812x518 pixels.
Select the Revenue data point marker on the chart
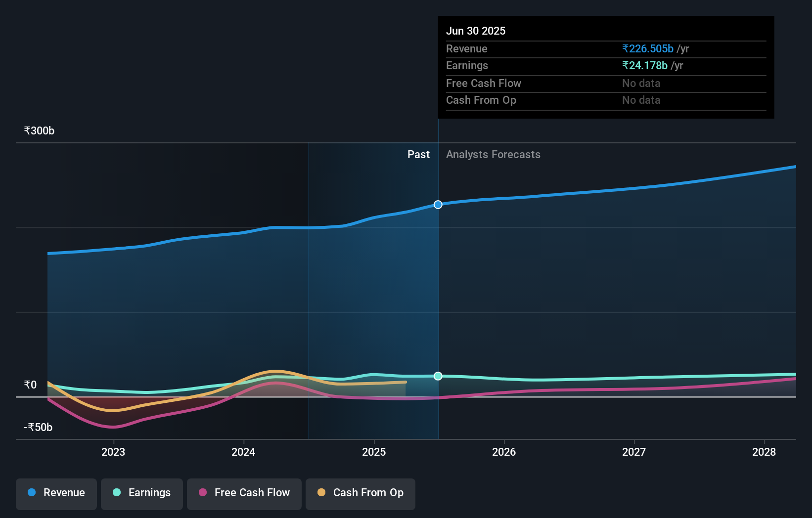click(x=438, y=204)
